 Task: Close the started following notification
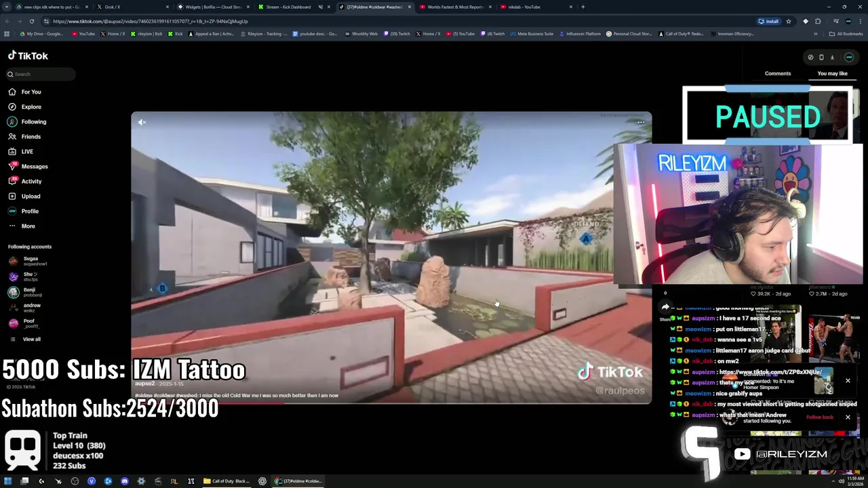point(848,417)
